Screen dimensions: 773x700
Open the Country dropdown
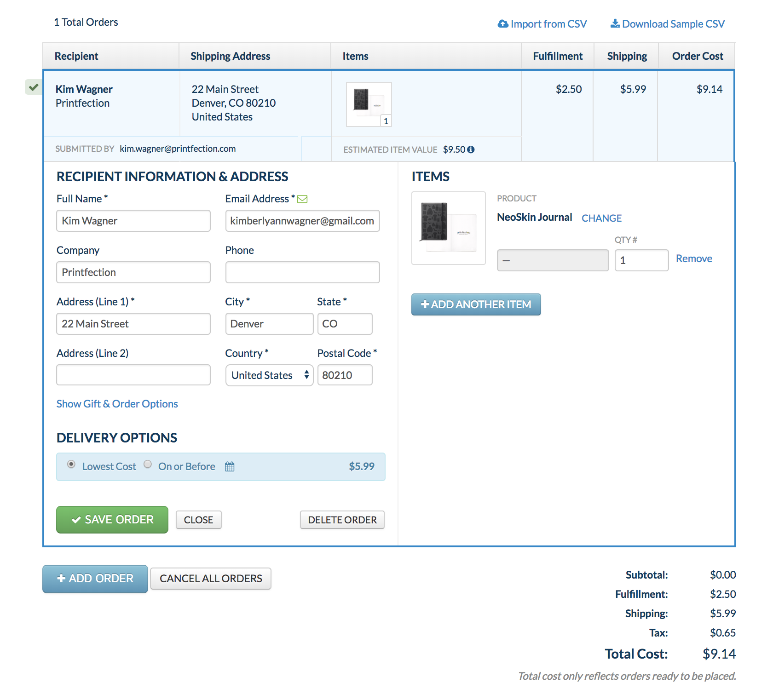tap(269, 375)
